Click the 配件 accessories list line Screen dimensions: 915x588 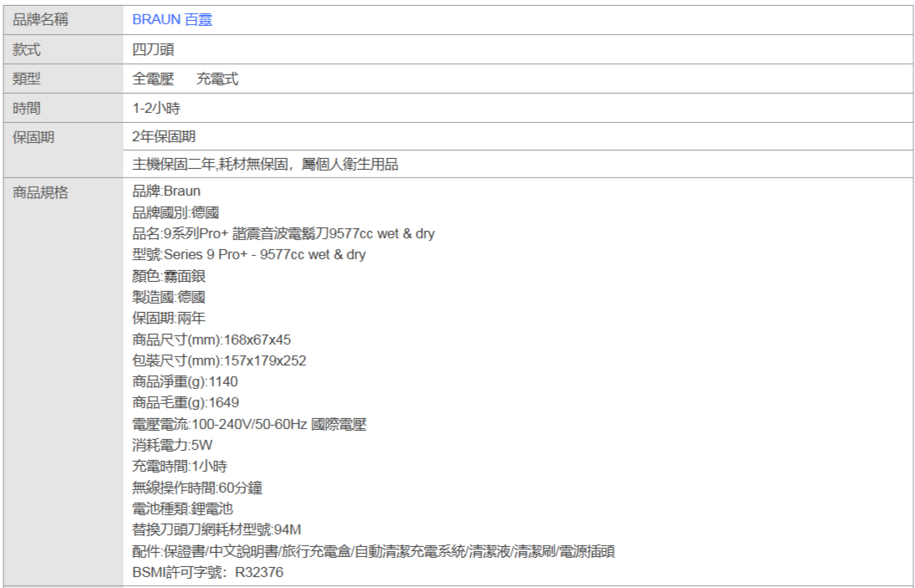tap(374, 551)
